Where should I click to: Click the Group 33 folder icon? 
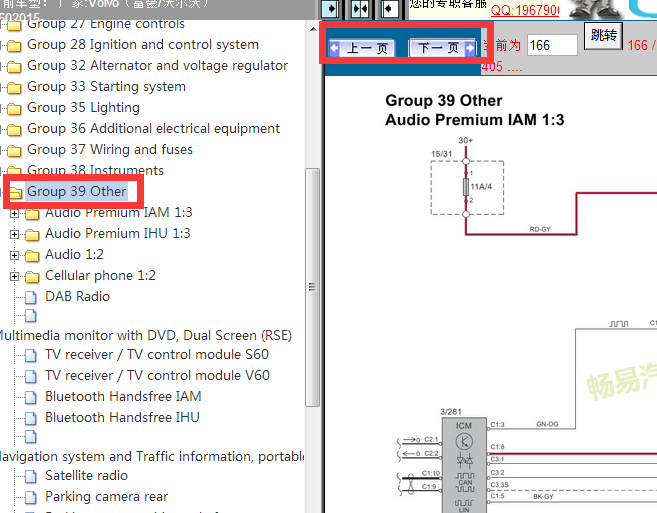click(14, 87)
